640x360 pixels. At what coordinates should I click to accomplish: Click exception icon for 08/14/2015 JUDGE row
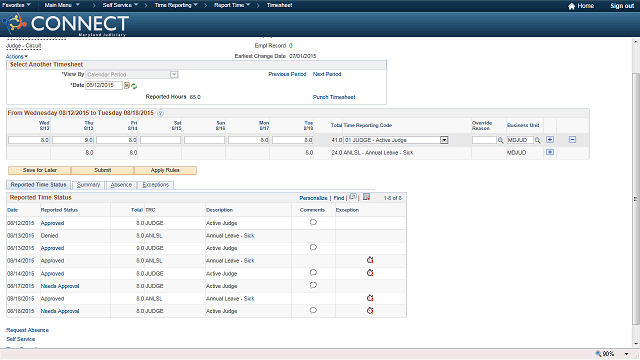[370, 273]
